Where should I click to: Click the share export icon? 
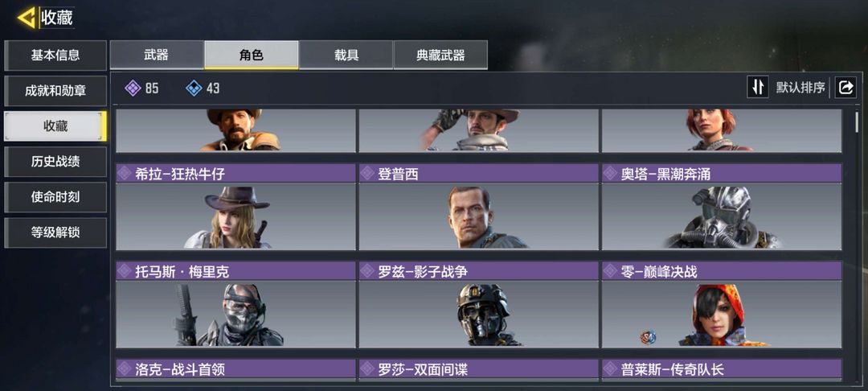coord(845,88)
